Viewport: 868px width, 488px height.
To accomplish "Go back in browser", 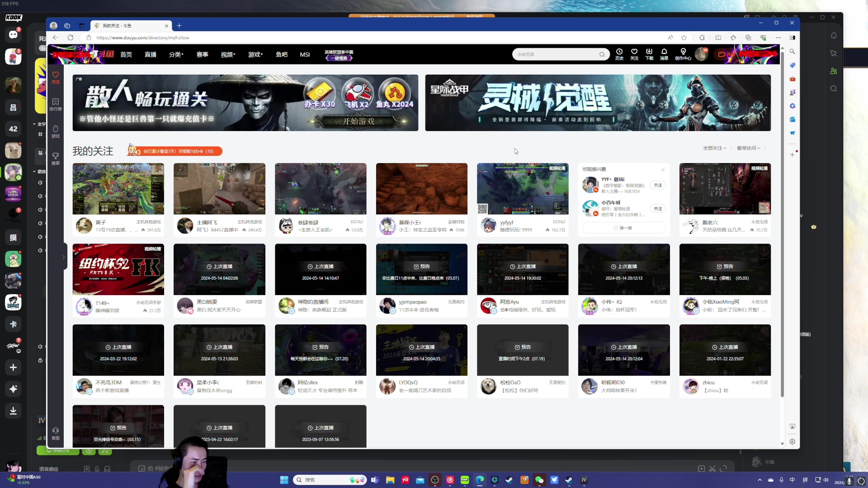I will tap(55, 38).
